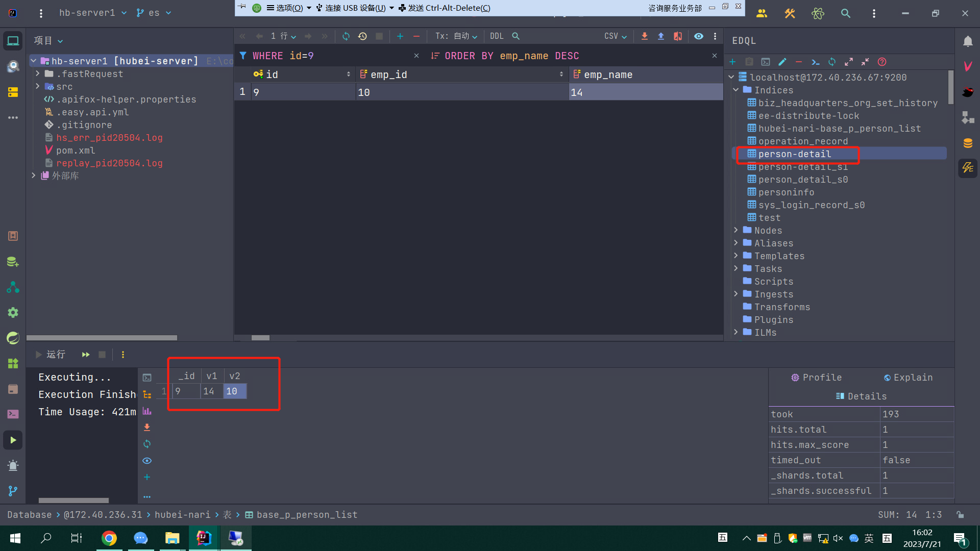
Task: Open the Search Everywhere magnifier icon
Action: click(x=846, y=14)
